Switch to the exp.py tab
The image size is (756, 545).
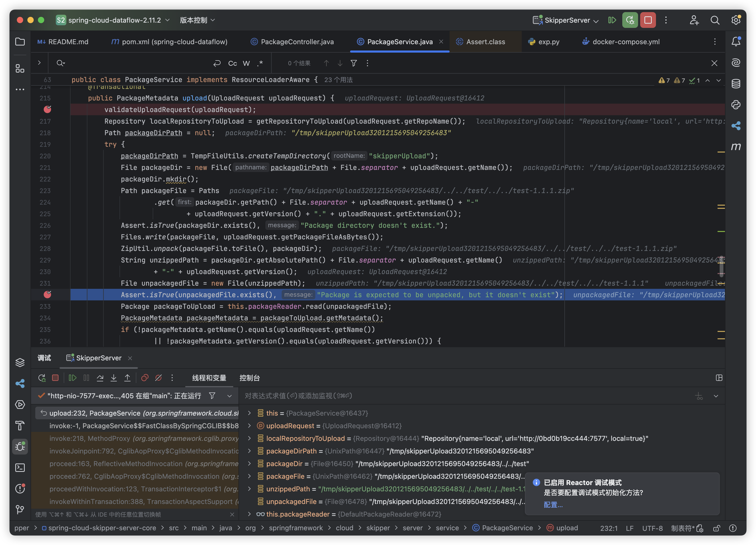(544, 42)
